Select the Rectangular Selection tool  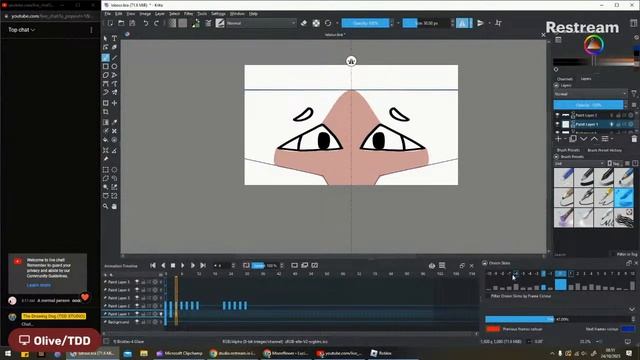tap(106, 169)
